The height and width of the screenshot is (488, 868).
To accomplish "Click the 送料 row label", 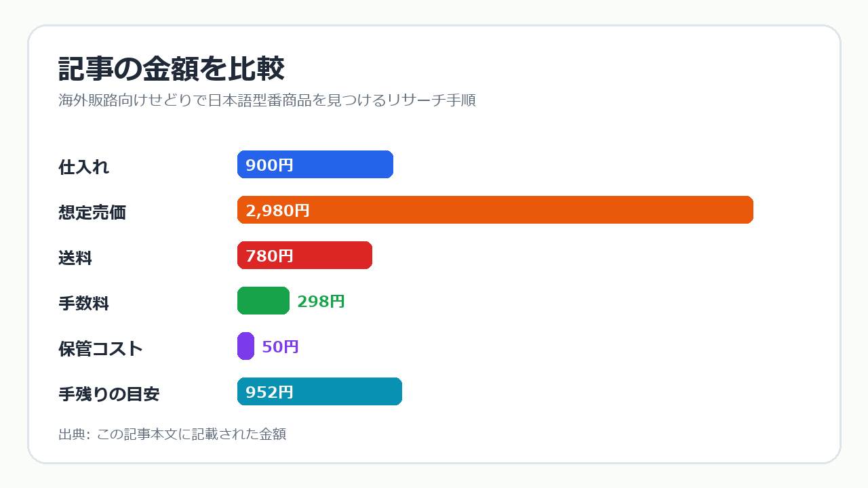I will [x=75, y=258].
